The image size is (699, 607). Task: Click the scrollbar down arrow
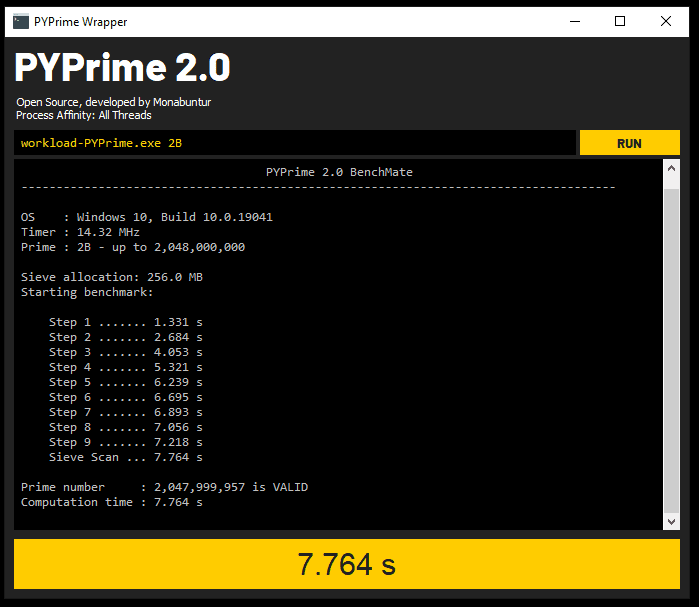pyautogui.click(x=671, y=521)
